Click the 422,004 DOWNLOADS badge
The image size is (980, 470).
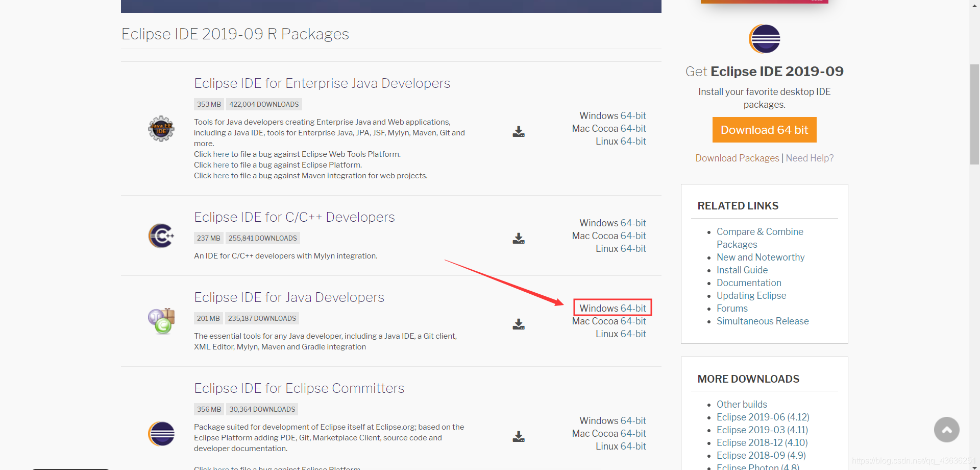(x=264, y=104)
